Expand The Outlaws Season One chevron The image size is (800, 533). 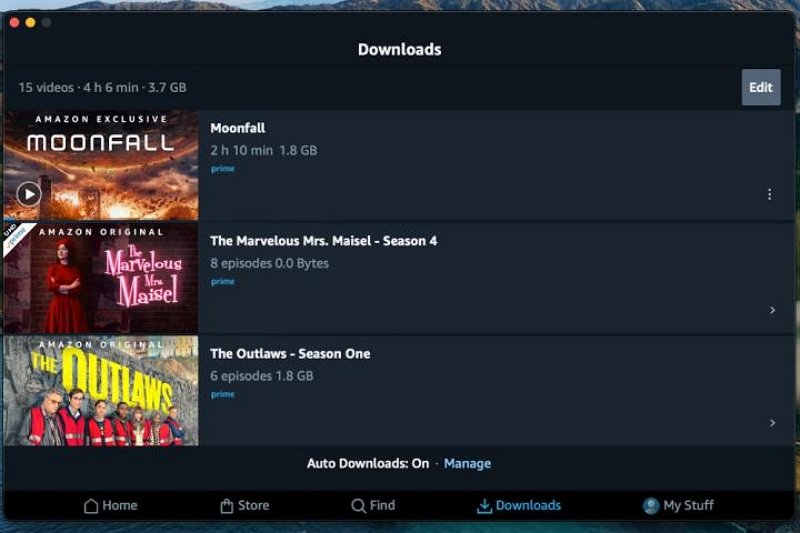(x=772, y=423)
